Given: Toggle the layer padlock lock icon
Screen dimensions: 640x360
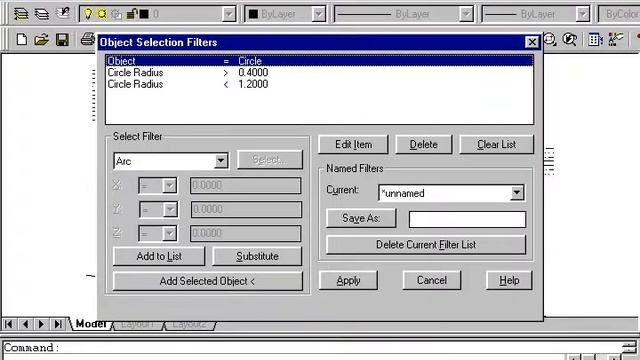Looking at the screenshot, I should click(x=131, y=14).
